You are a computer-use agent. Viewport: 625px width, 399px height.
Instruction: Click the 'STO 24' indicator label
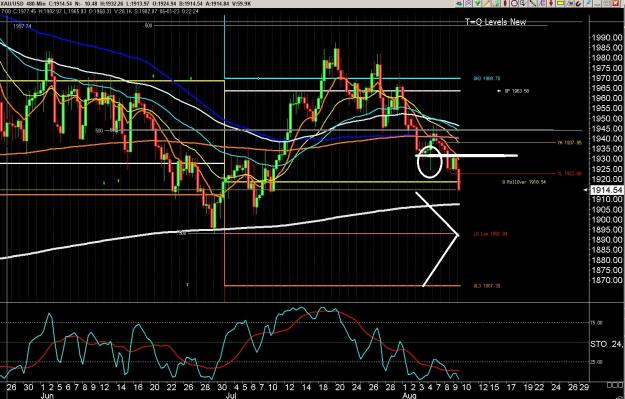point(607,344)
